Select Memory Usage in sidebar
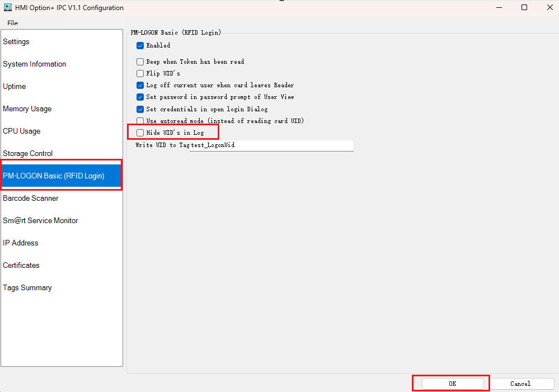Screen dimensions: 559x392 27,109
